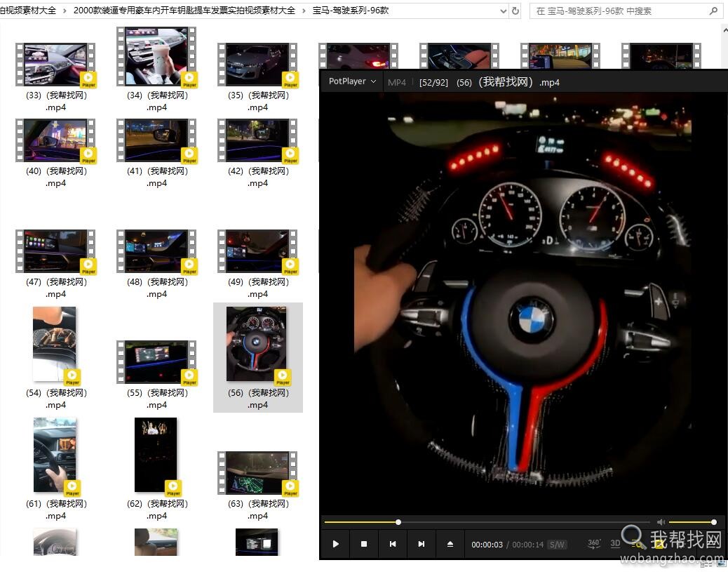728x572 pixels.
Task: Play the video in PotPlayer
Action: [x=336, y=544]
